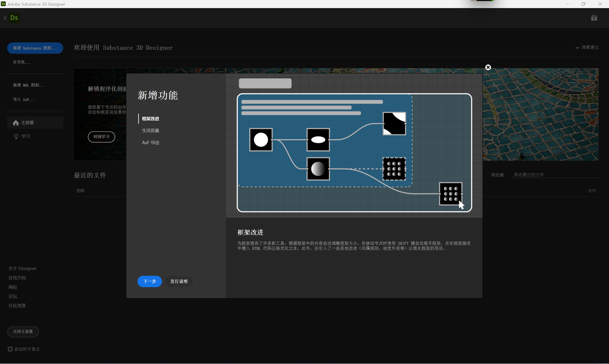Collapse suggestions with 隐藏建议 chevron
The height and width of the screenshot is (364, 609).
pos(577,48)
